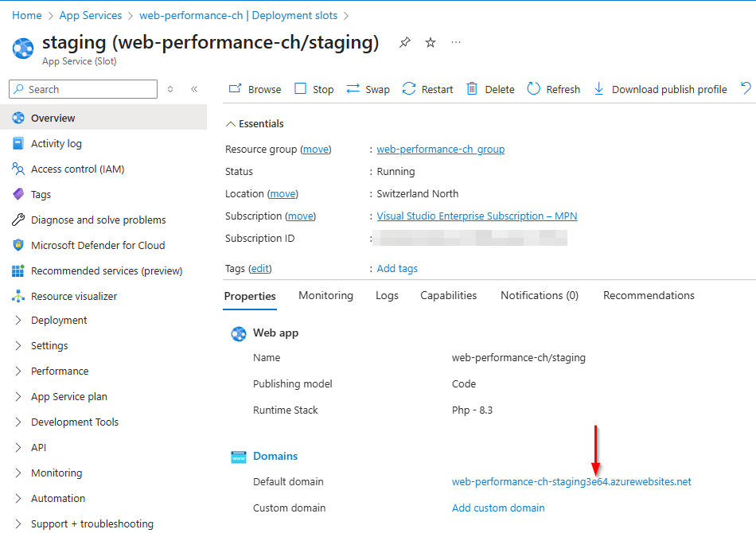Expand the Performance sidebar group
Screen dimensions: 756x533
pyautogui.click(x=18, y=371)
